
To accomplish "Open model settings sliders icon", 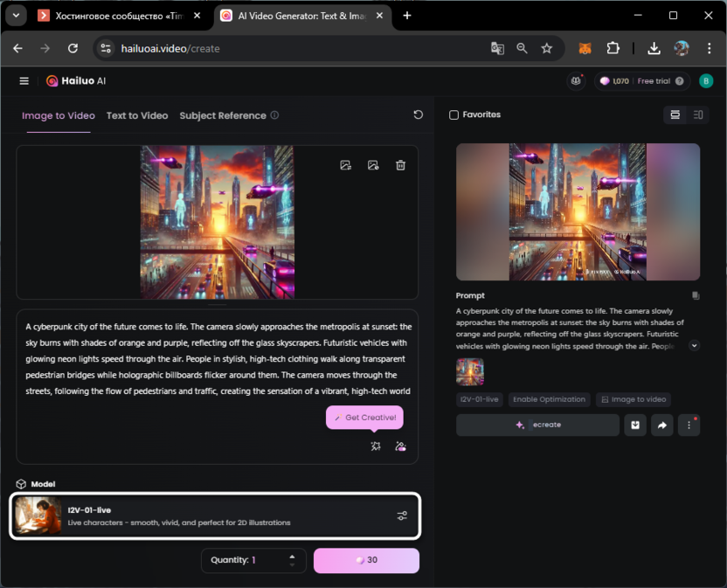I will (402, 515).
